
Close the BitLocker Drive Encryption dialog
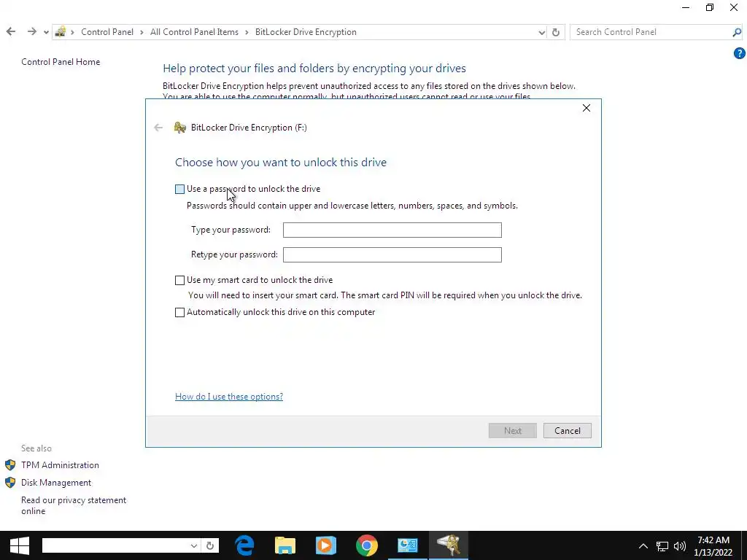[587, 108]
